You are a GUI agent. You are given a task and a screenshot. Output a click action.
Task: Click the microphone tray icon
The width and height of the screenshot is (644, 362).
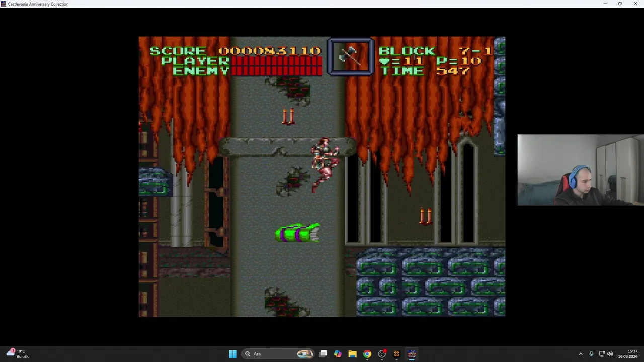coord(591,354)
